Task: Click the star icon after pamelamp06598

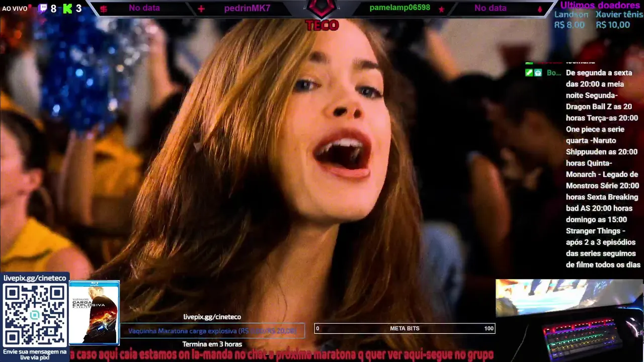Action: pyautogui.click(x=441, y=9)
